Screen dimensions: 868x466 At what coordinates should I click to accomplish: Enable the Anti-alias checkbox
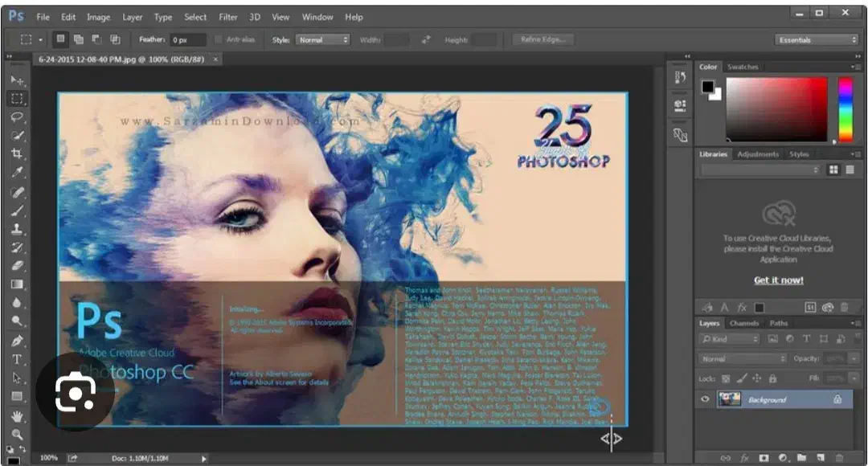pyautogui.click(x=219, y=39)
